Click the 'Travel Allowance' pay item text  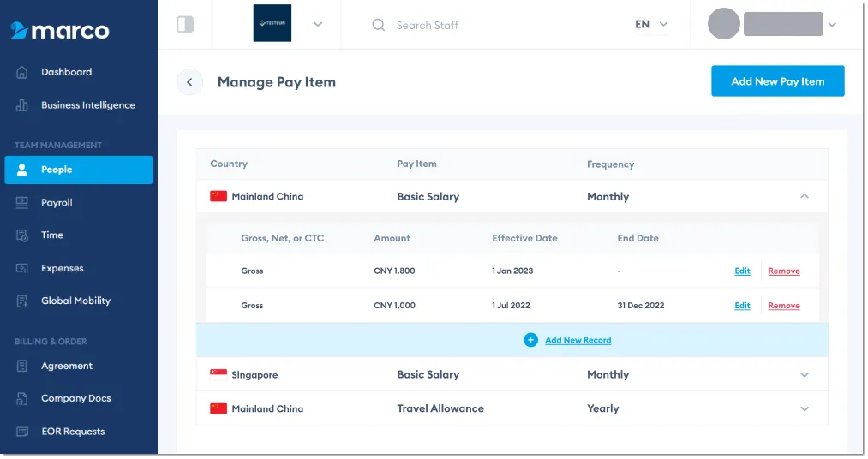point(440,408)
